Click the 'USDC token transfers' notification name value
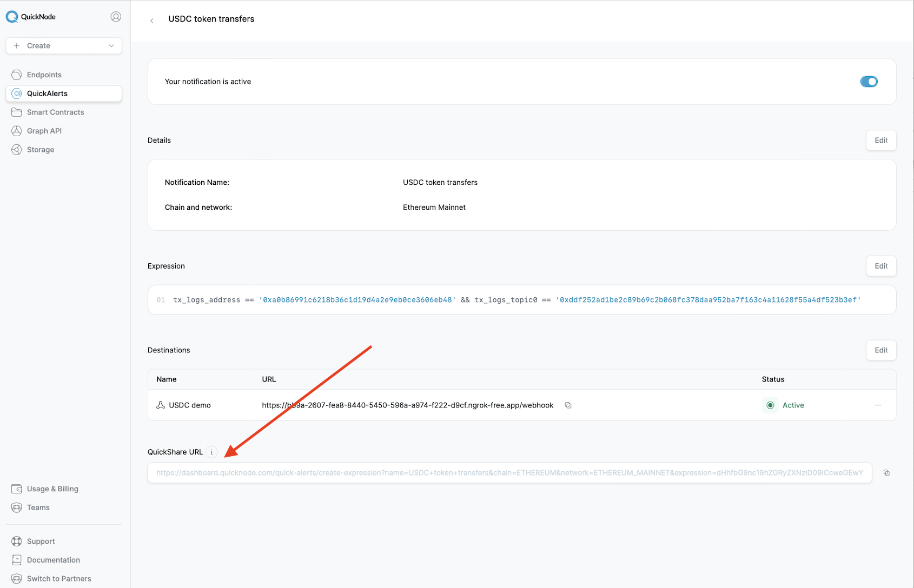 tap(440, 183)
